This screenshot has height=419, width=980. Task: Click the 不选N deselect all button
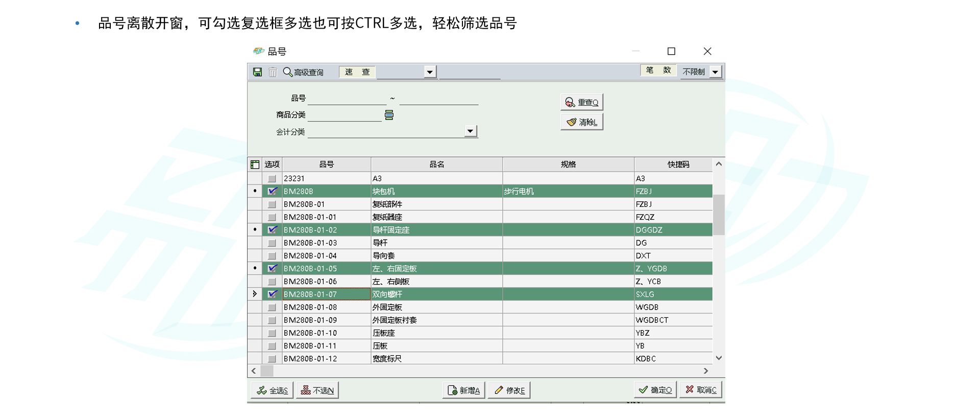click(x=317, y=390)
